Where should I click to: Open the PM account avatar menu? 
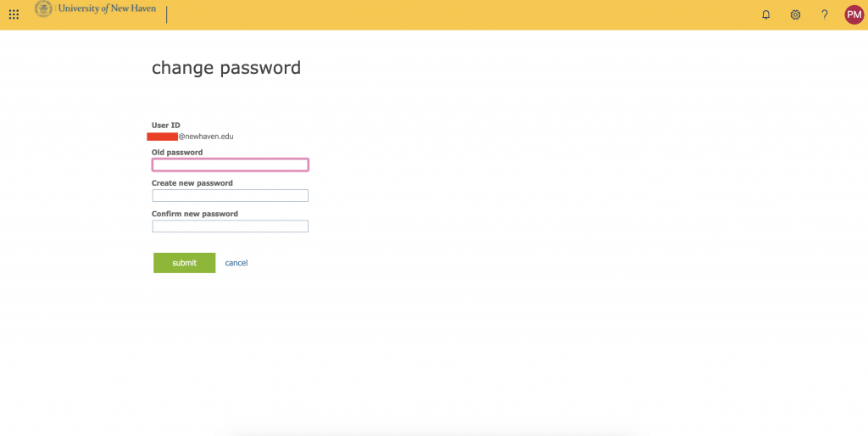click(x=854, y=14)
